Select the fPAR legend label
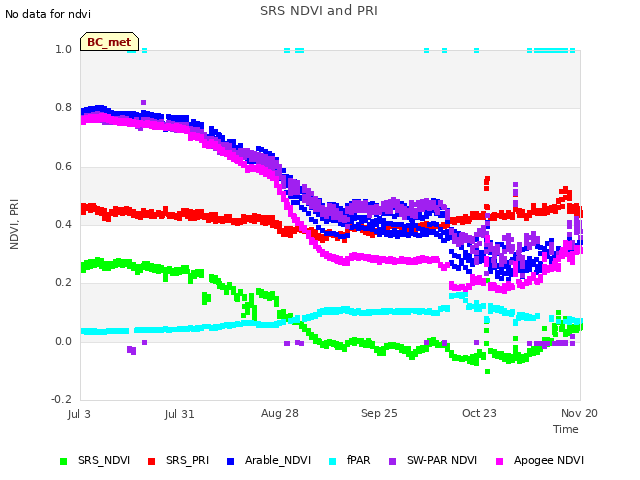 pos(359,460)
